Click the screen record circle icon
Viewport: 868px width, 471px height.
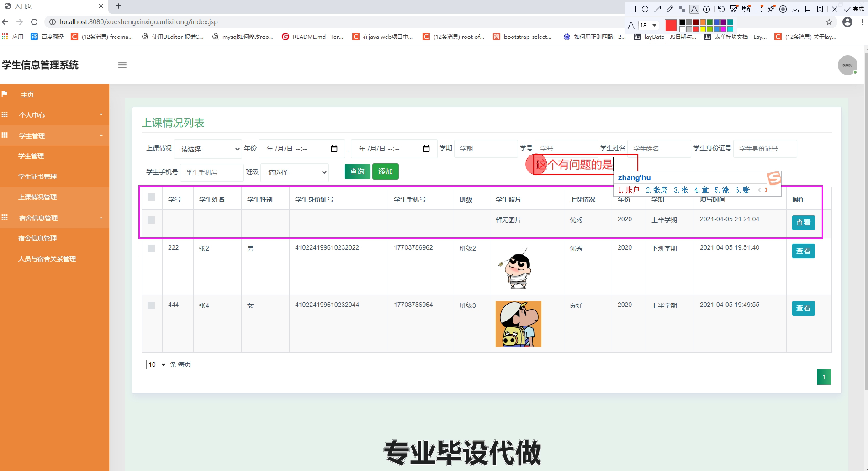click(783, 9)
